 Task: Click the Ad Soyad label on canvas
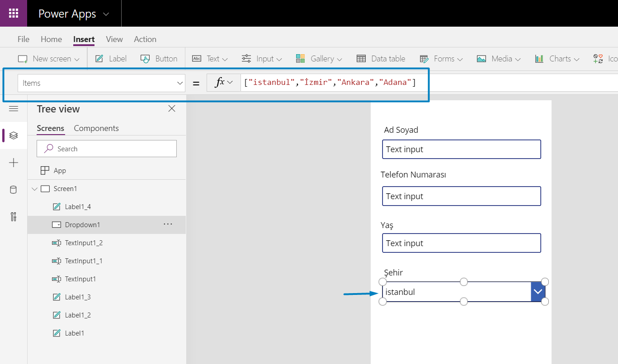(401, 130)
